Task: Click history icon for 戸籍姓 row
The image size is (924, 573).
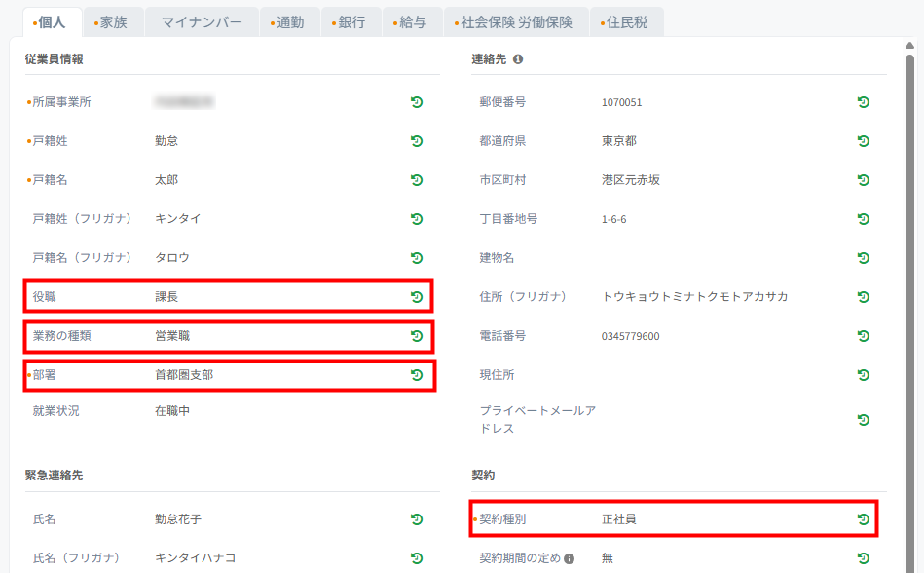Action: pyautogui.click(x=417, y=141)
